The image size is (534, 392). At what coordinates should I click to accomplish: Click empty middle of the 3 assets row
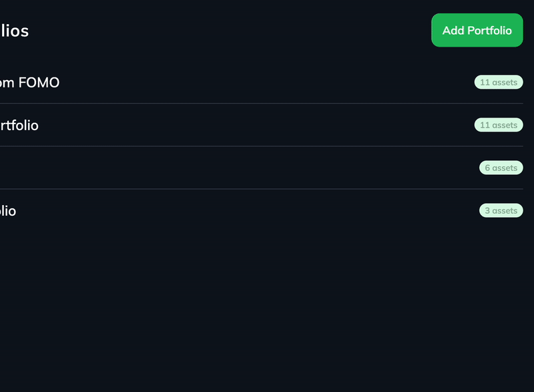[267, 210]
